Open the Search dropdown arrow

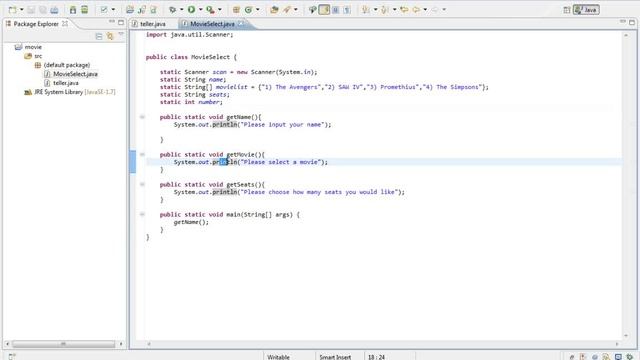(296, 9)
